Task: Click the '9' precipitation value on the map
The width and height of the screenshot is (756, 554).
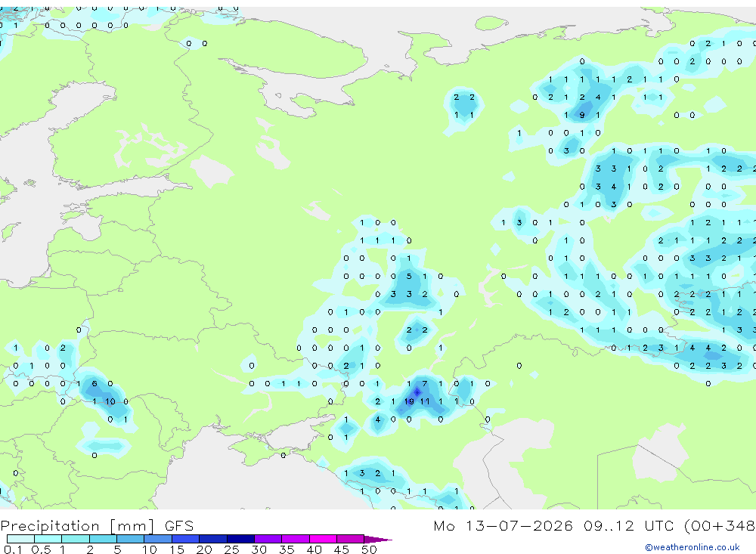Action: click(582, 115)
